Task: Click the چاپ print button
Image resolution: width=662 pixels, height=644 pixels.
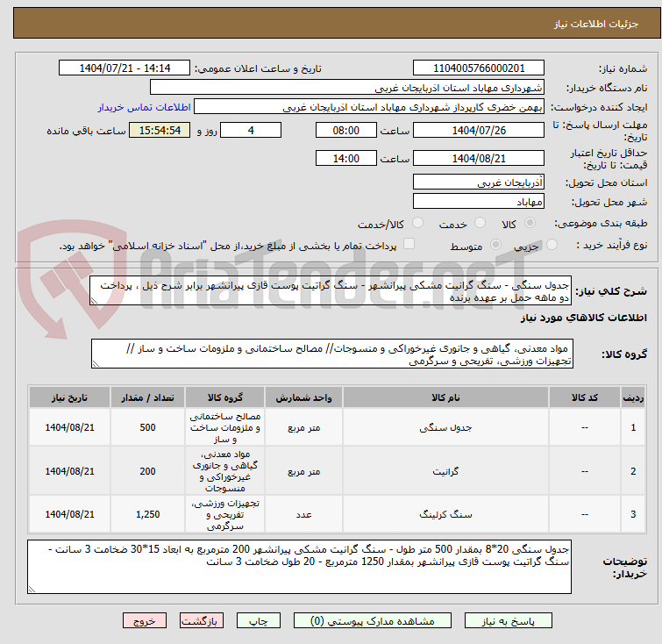Action: 259,620
